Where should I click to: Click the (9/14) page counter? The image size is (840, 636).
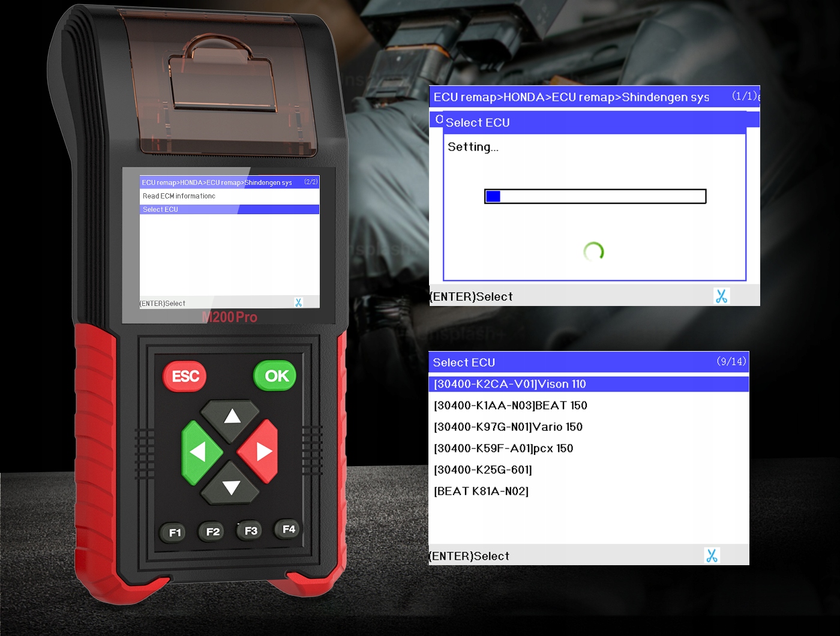(x=731, y=361)
